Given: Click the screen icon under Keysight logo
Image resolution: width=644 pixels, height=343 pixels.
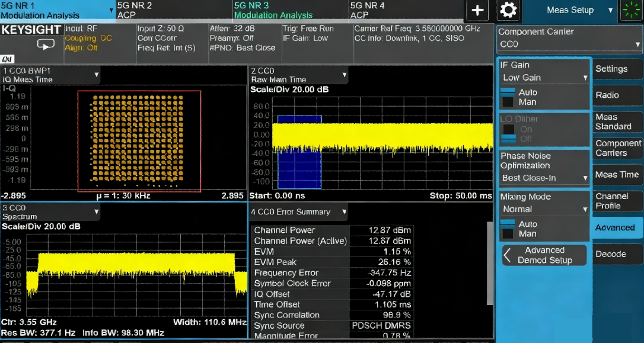Looking at the screenshot, I should (x=46, y=44).
